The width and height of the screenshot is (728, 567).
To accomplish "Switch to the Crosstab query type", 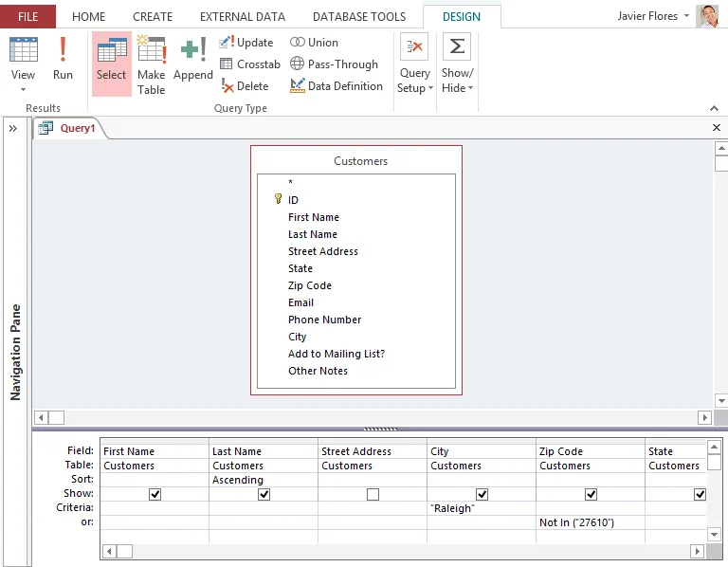I will pos(250,64).
